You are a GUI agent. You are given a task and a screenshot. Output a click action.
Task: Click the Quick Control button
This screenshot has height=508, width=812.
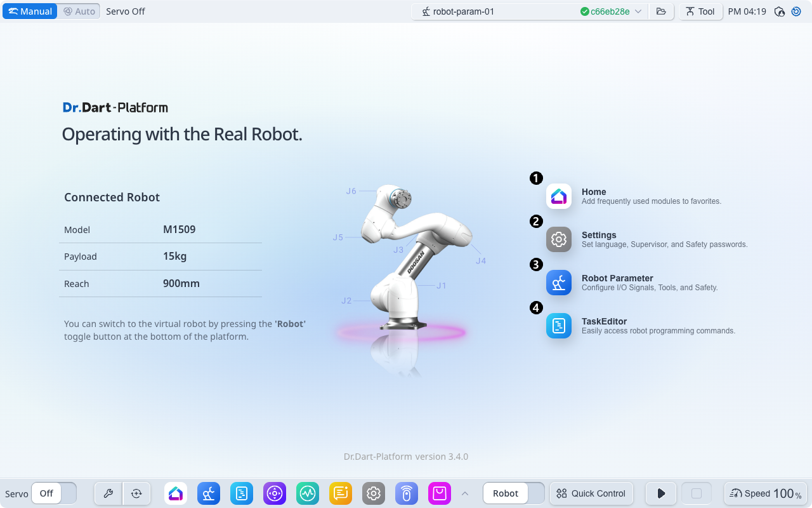point(591,493)
